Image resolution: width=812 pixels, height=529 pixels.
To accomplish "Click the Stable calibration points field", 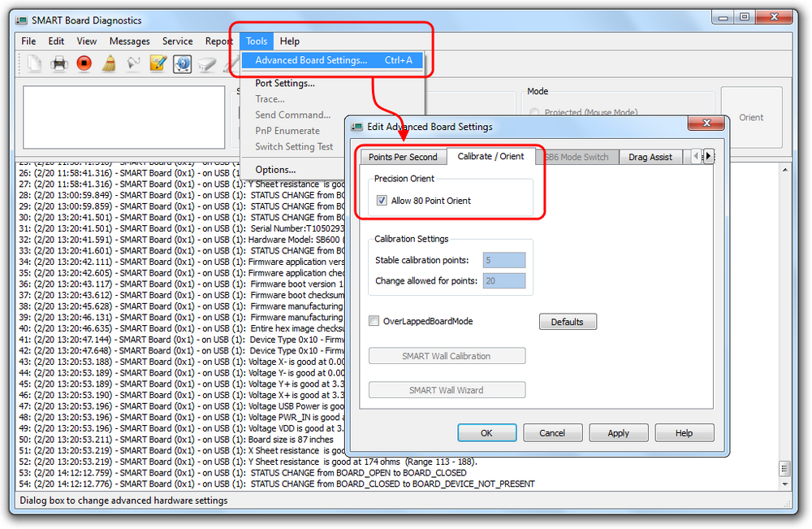I will [504, 260].
